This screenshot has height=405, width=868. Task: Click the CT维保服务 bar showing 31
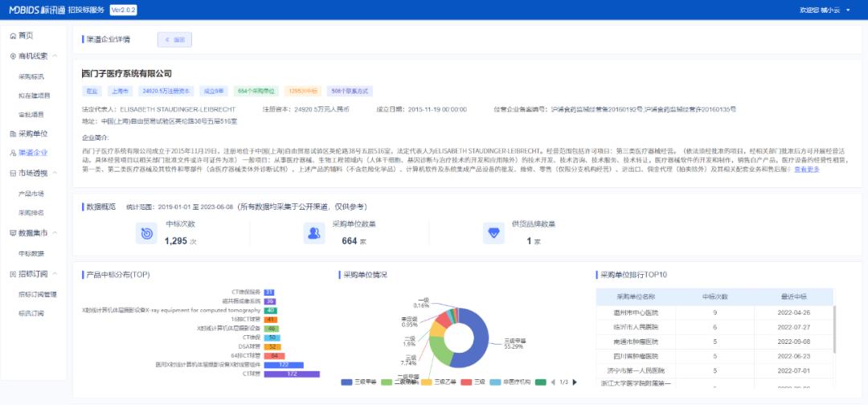269,292
